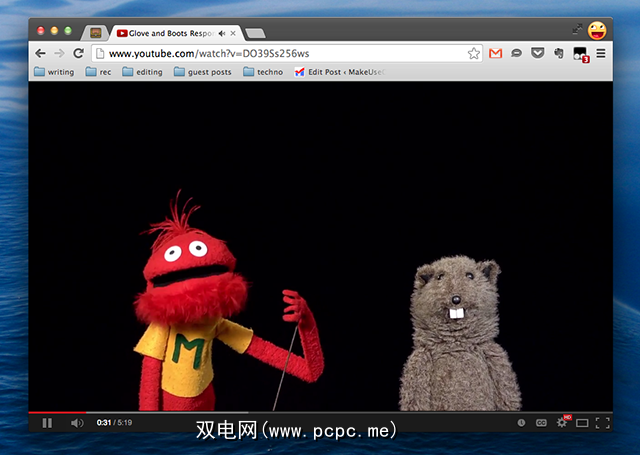This screenshot has height=455, width=640.
Task: Go back to the previous page
Action: tap(40, 53)
